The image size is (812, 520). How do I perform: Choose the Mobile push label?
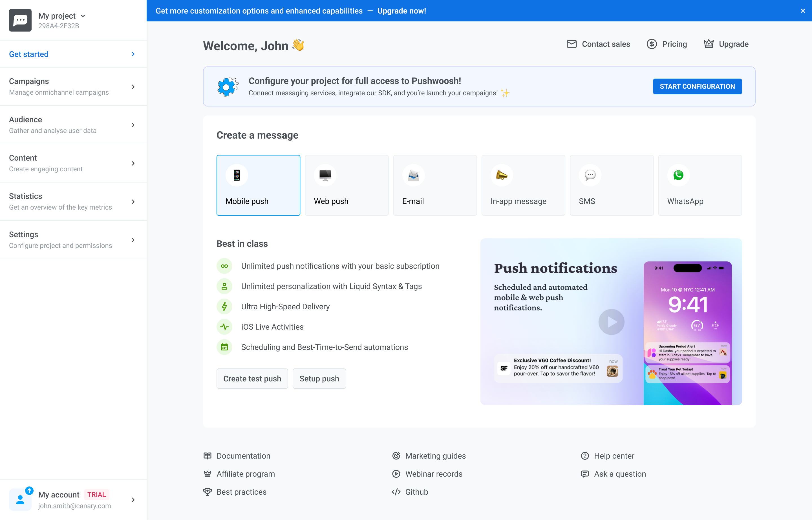pos(247,201)
